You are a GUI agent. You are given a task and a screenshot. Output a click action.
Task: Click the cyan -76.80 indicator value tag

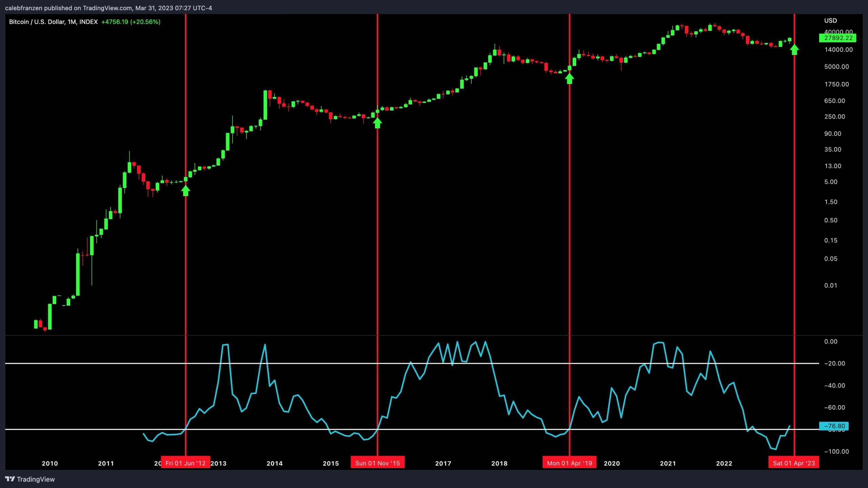(834, 426)
